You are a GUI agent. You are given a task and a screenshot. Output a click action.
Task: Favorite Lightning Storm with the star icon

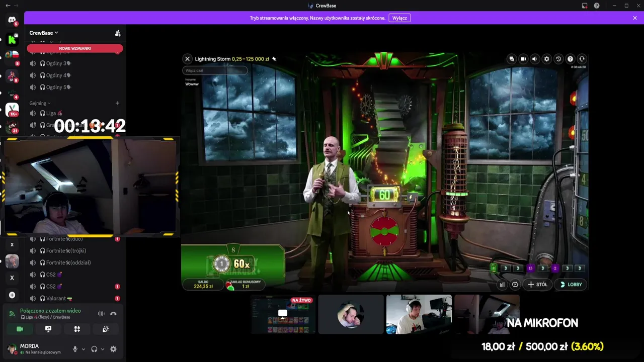coord(274,59)
